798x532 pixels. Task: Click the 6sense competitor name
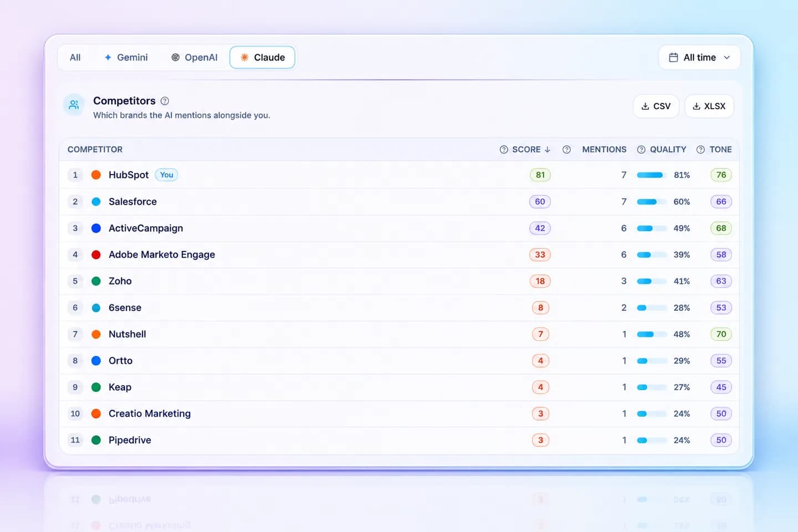click(125, 308)
